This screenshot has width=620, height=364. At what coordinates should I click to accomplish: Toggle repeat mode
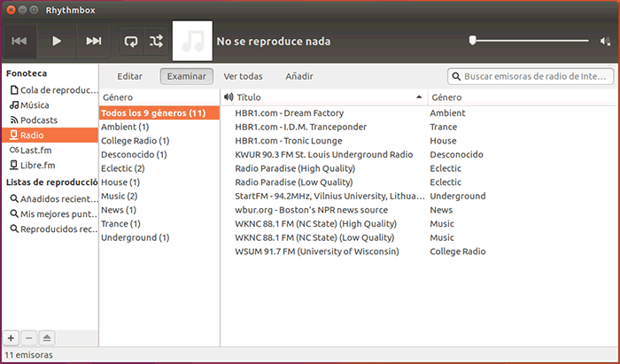point(131,41)
